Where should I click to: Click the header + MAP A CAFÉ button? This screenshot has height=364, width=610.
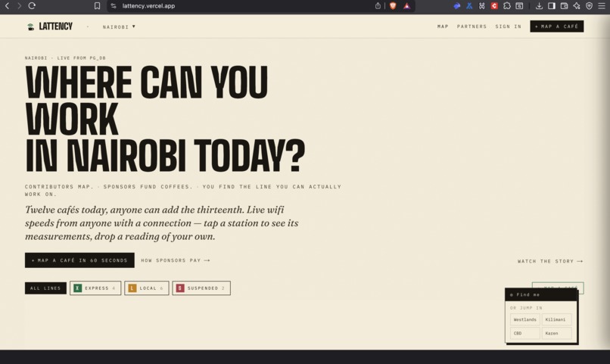pos(557,26)
